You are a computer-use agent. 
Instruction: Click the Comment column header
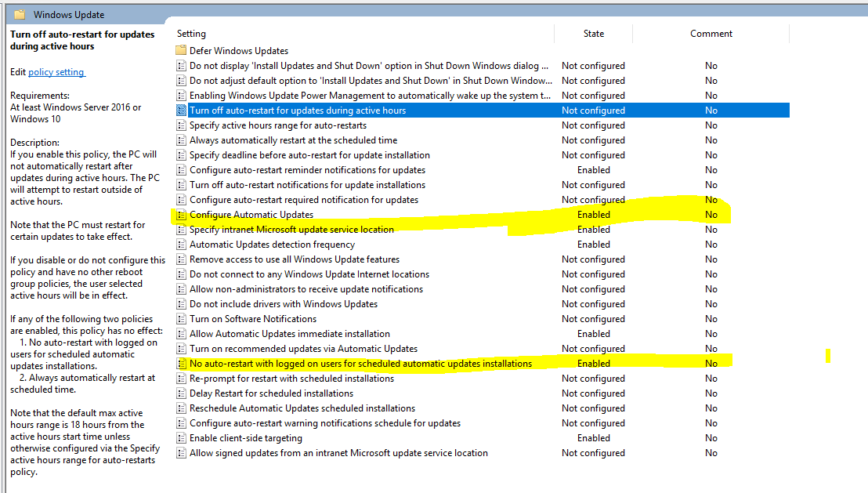(x=711, y=34)
